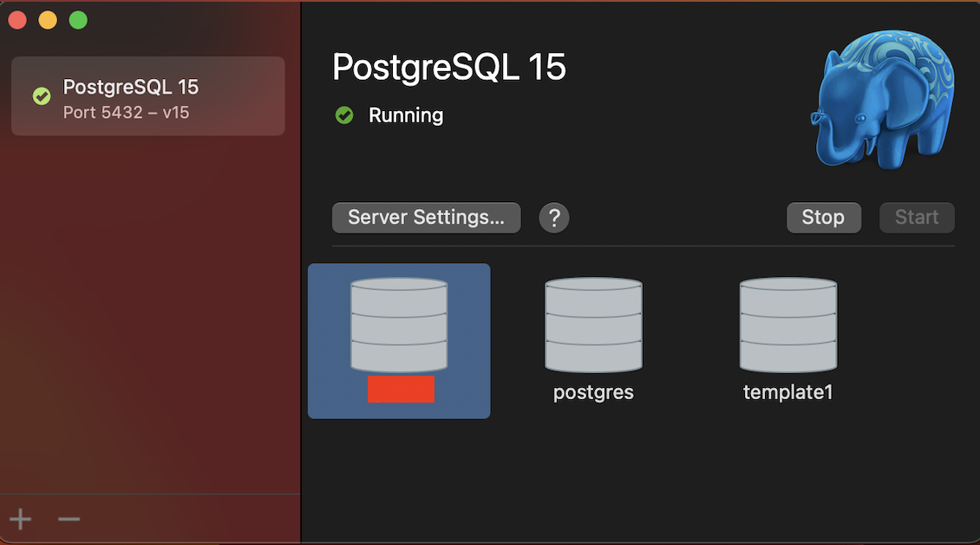Click the disabled Start button

click(x=917, y=218)
